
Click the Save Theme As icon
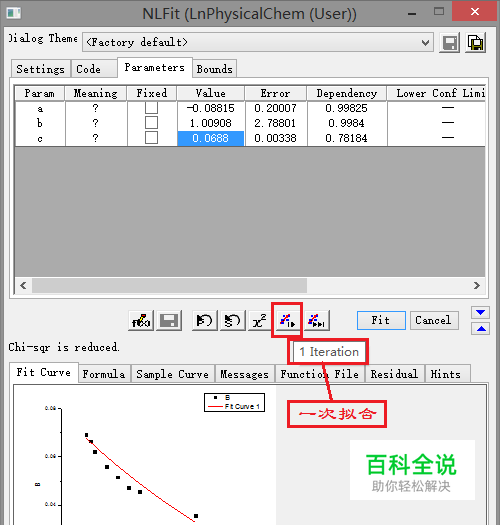point(476,43)
